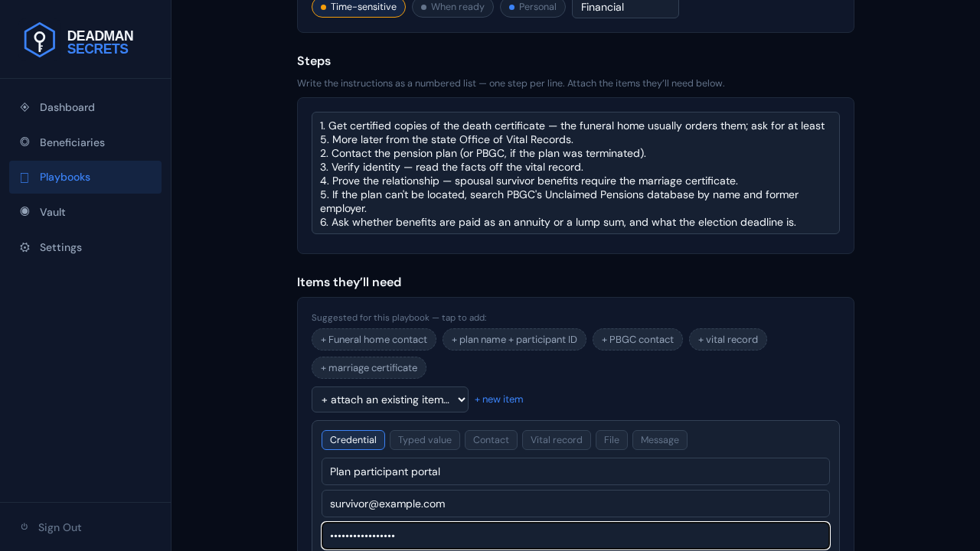
Task: Open the Vault section
Action: pyautogui.click(x=85, y=212)
